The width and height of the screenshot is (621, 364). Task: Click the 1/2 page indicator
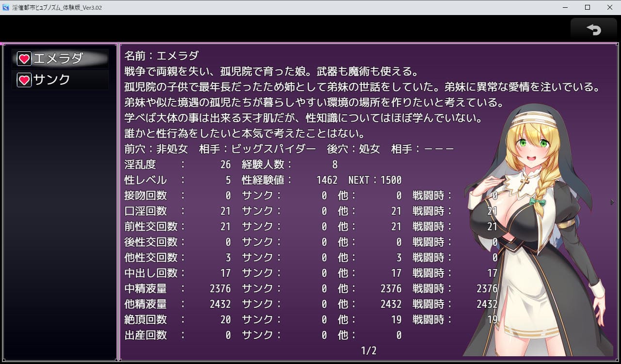click(x=368, y=350)
